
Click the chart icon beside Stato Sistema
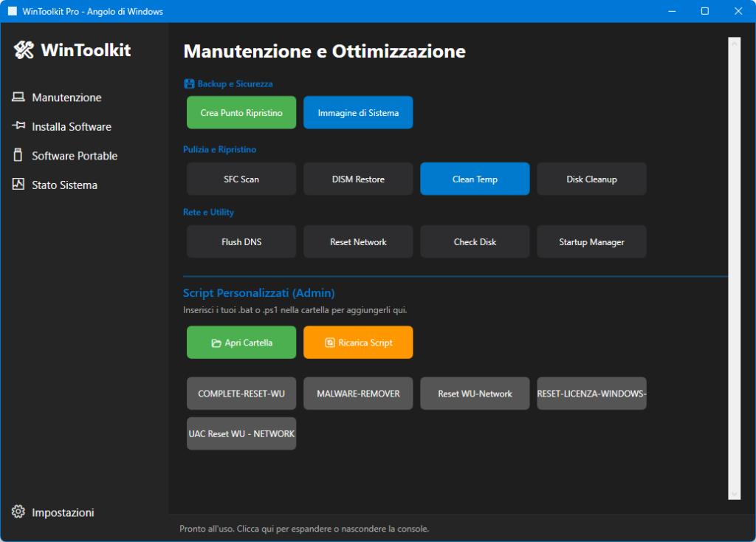tap(18, 184)
